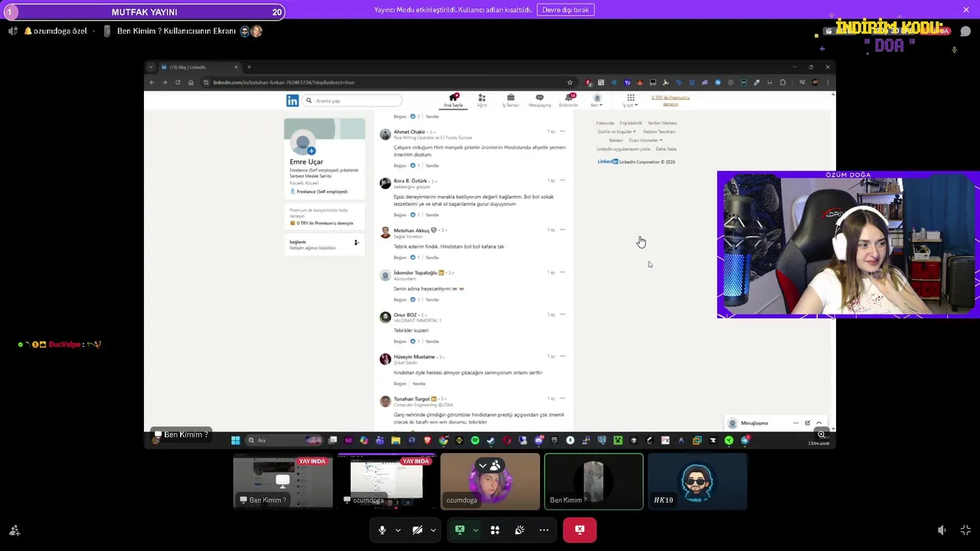This screenshot has width=980, height=551.
Task: Click the Premium trial link in navbar
Action: pyautogui.click(x=671, y=100)
